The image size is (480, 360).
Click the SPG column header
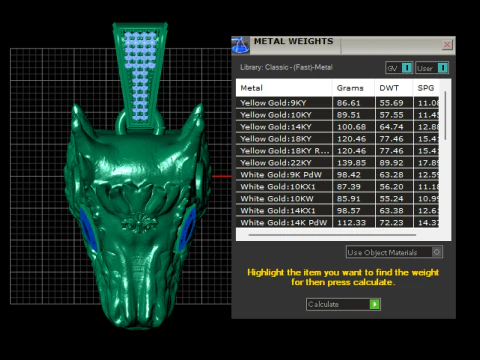[x=426, y=88]
